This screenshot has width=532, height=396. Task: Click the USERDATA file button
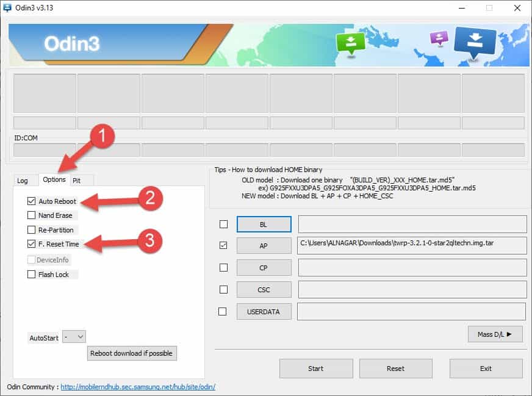point(264,312)
